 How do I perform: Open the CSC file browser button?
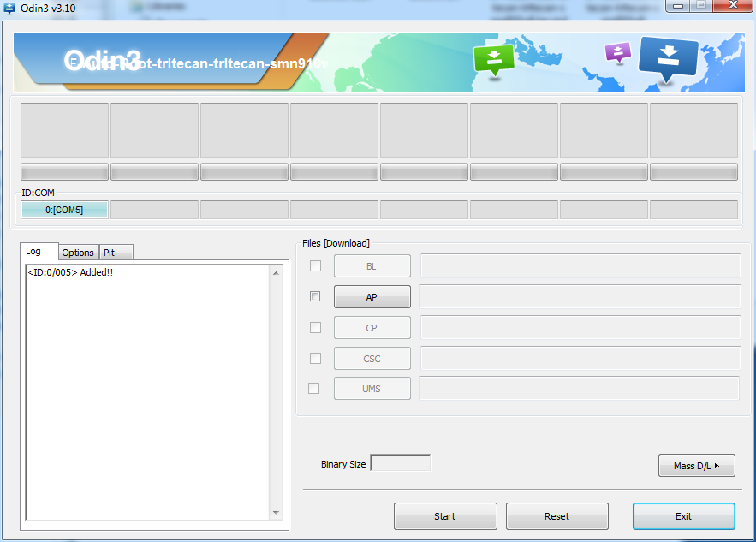[372, 358]
